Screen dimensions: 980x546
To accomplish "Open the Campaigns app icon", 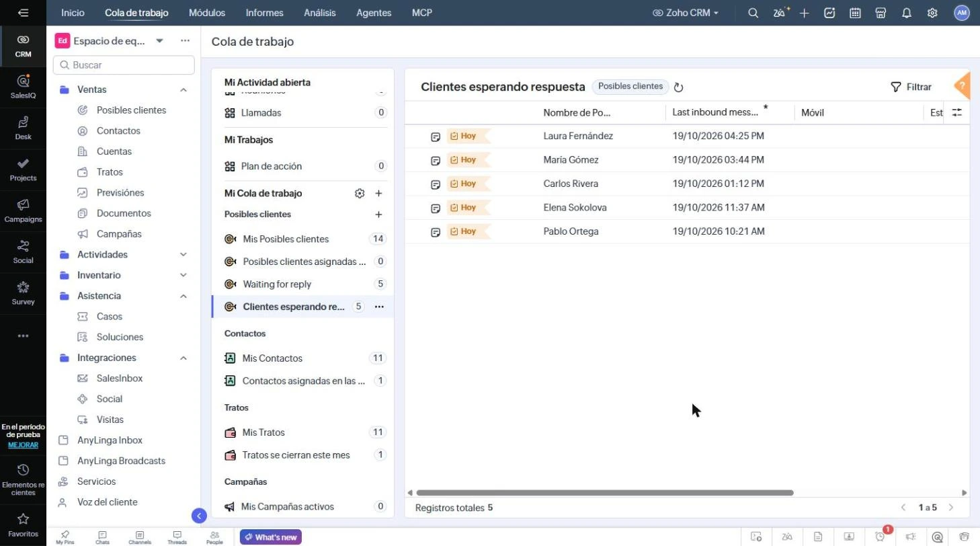I will [23, 210].
